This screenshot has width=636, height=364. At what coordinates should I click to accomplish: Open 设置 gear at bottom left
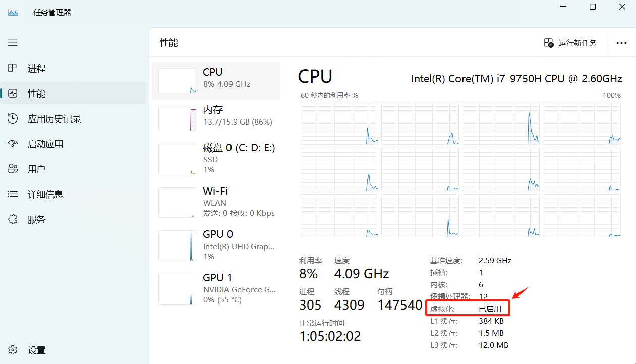coord(13,350)
